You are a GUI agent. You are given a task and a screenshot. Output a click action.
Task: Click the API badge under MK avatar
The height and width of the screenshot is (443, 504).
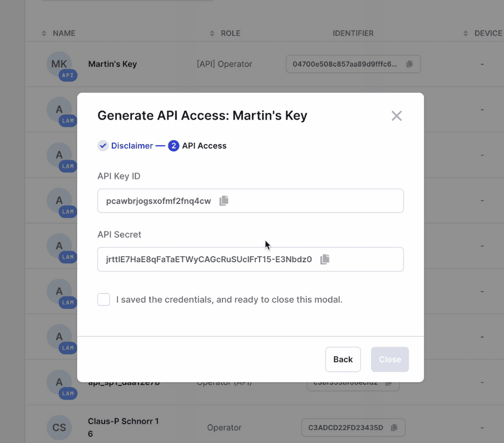(x=68, y=75)
